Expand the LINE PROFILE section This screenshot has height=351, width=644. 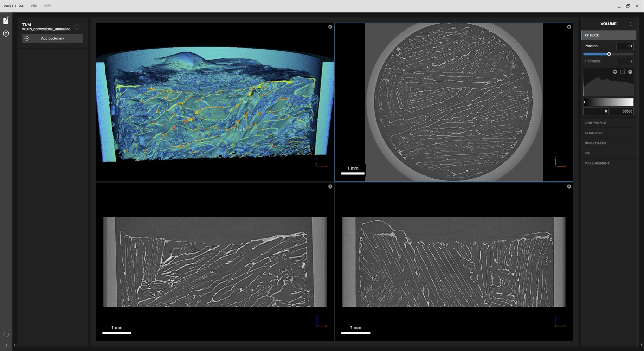coord(595,123)
